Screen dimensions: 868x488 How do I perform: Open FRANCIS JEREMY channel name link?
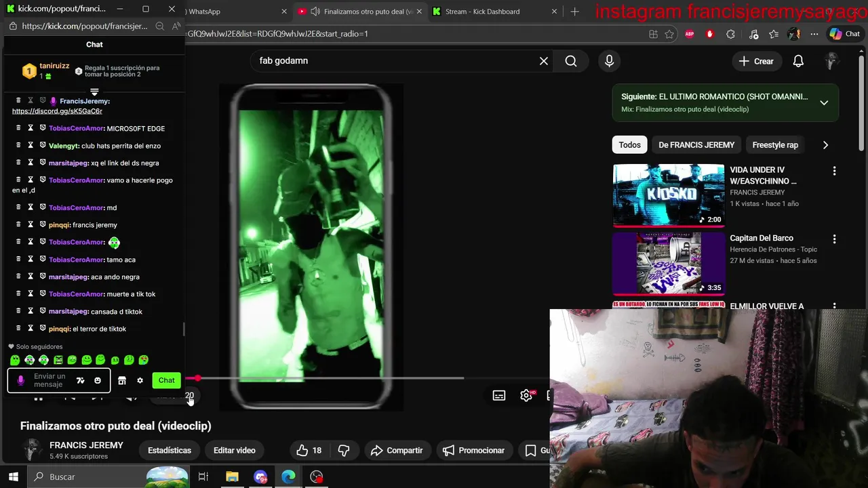[x=86, y=445]
